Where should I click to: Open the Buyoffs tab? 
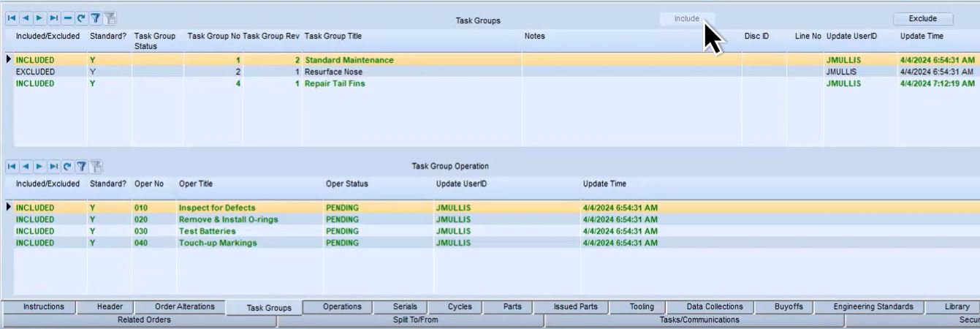click(x=789, y=306)
